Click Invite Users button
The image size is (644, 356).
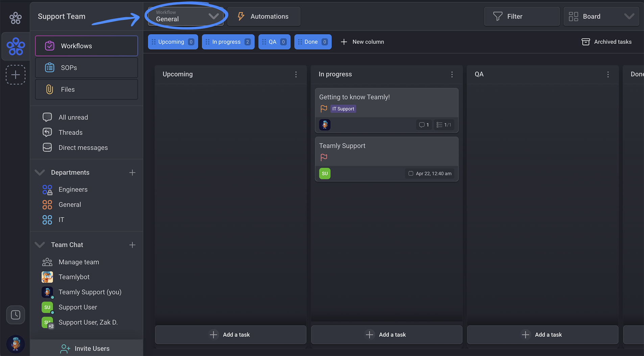(x=87, y=348)
